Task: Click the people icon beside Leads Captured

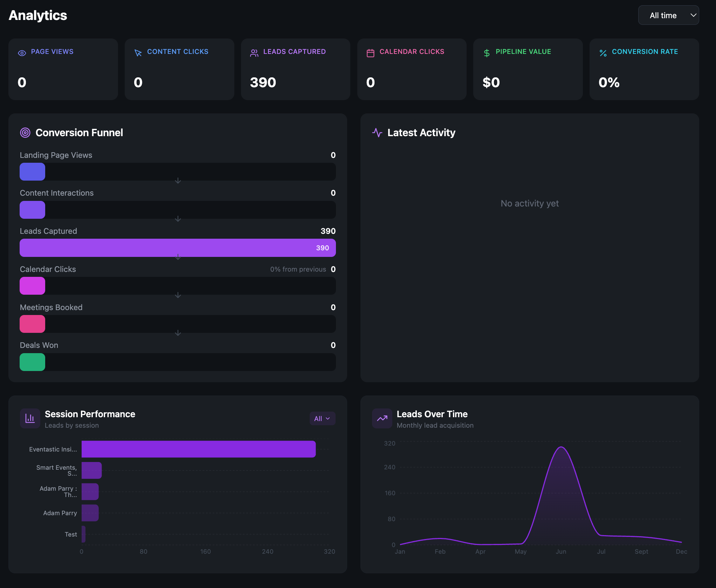Action: click(x=254, y=53)
